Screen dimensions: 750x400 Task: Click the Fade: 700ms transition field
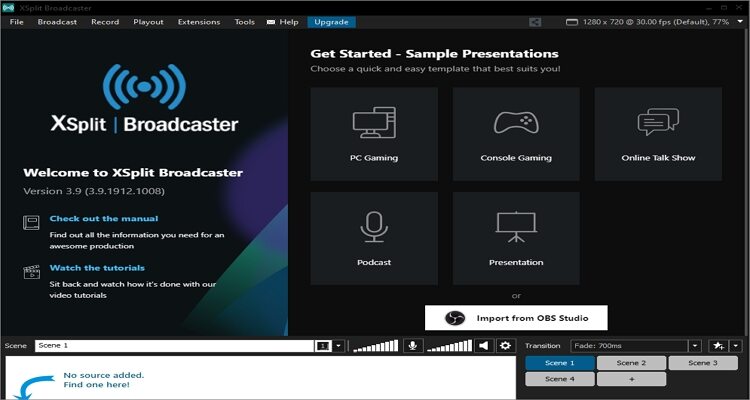pos(629,345)
